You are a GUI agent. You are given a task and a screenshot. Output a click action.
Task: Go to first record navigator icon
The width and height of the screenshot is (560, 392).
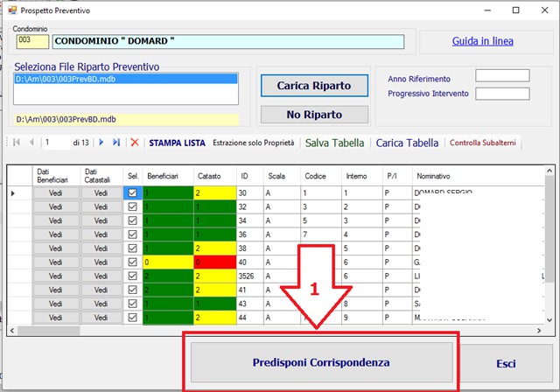coord(17,143)
